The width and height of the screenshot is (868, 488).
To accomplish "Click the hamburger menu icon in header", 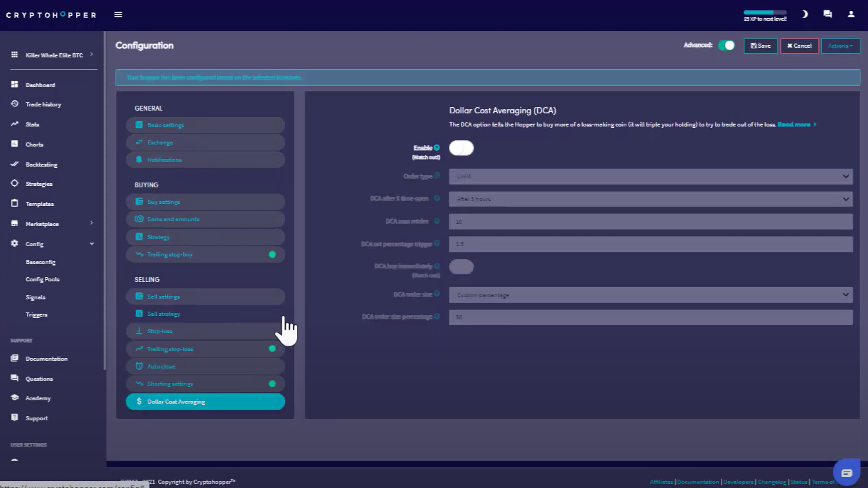I will [118, 15].
